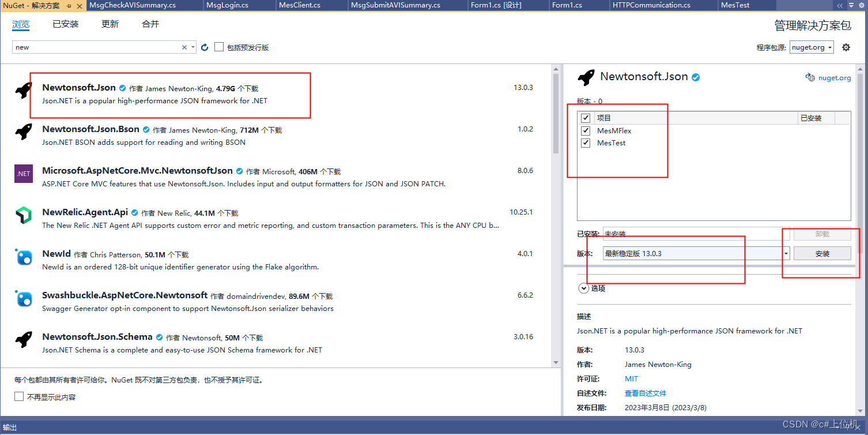Click verified badge in details panel header

(696, 77)
